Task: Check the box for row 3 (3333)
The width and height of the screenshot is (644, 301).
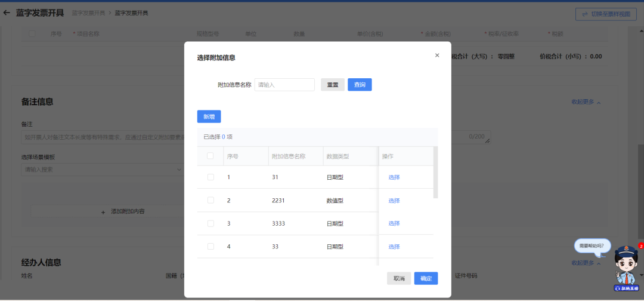Action: click(x=210, y=223)
